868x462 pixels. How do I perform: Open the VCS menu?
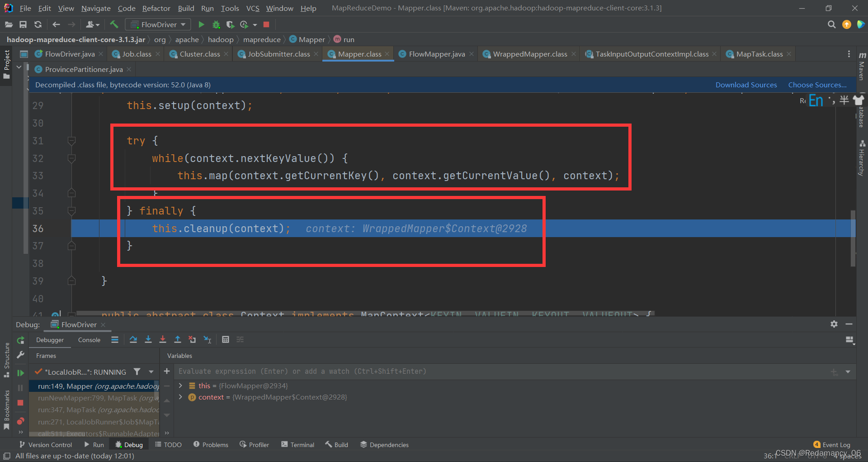pos(253,8)
